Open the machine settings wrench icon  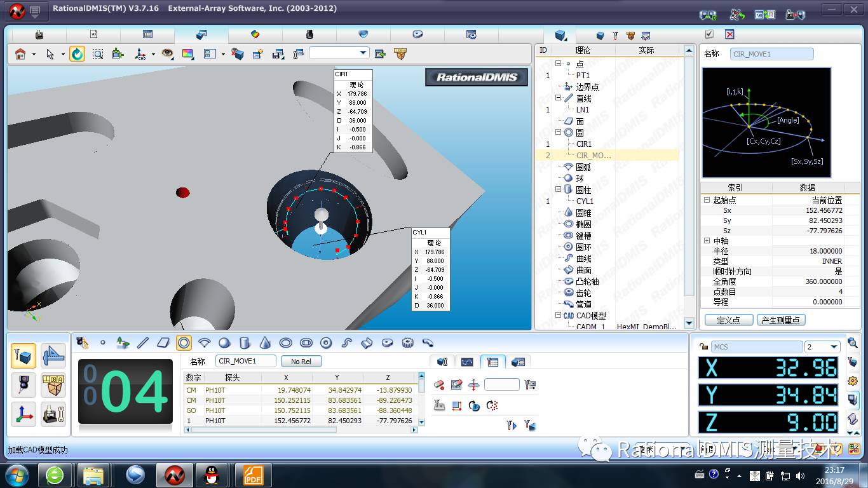tap(53, 414)
